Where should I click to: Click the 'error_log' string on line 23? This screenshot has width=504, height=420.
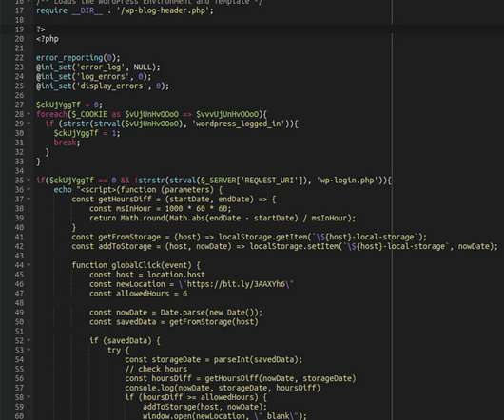(x=100, y=67)
